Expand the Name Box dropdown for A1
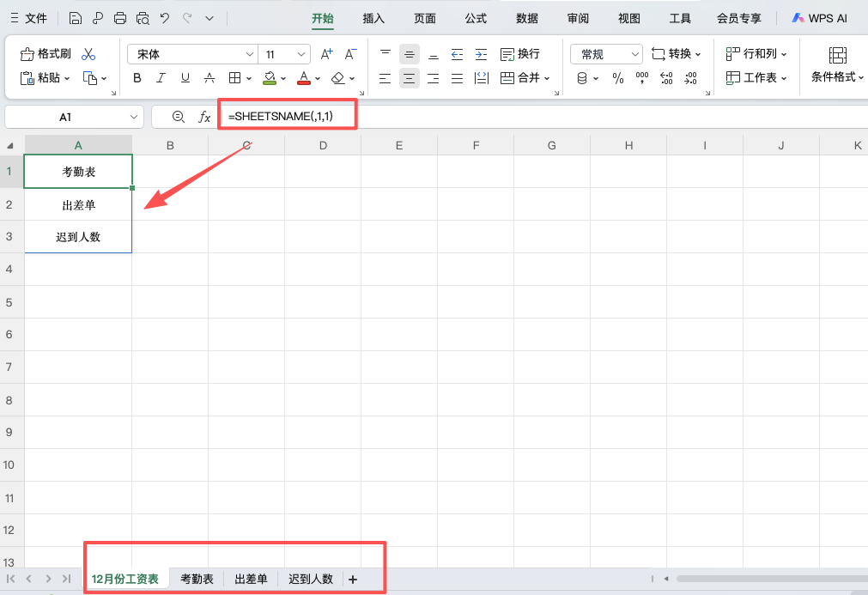 tap(134, 117)
